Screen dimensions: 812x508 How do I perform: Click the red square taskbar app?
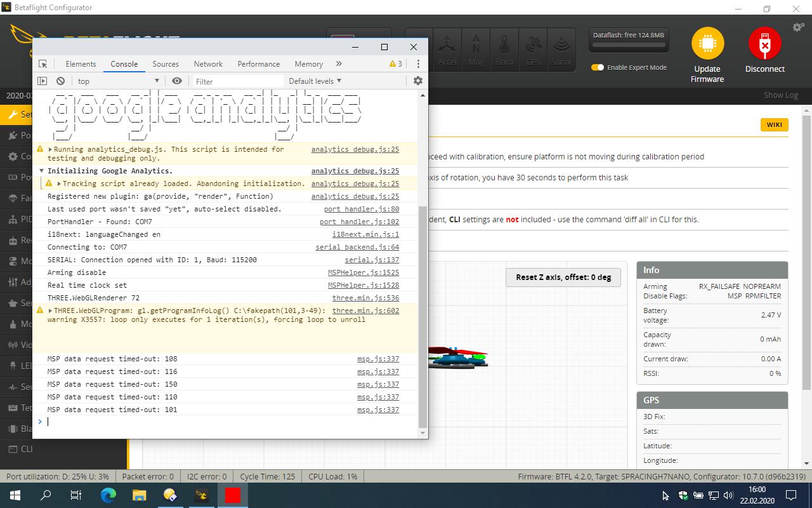(x=233, y=495)
